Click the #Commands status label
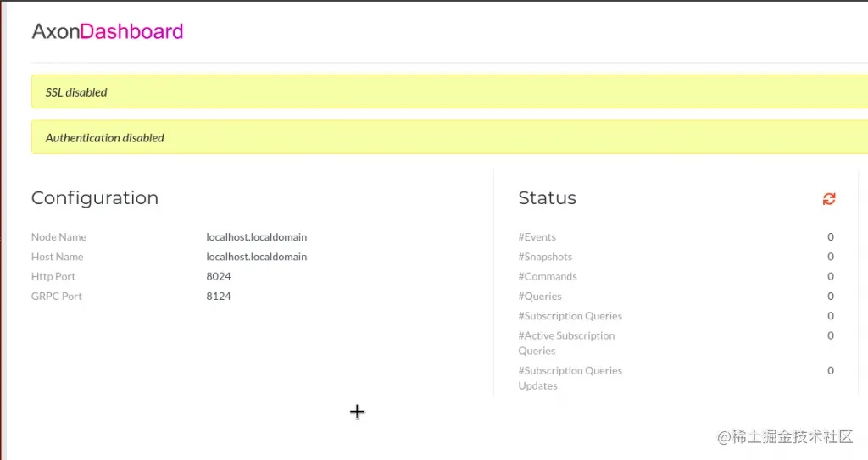This screenshot has width=868, height=460. tap(548, 276)
